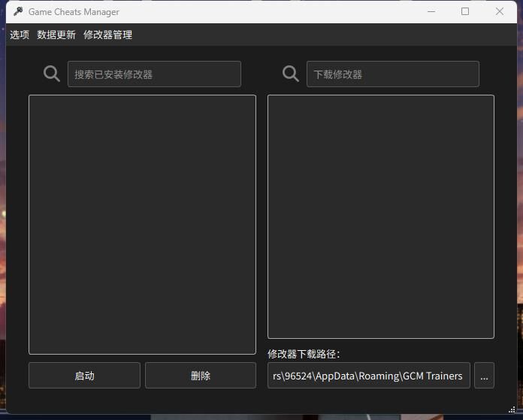Close the Game Cheats Manager window
Image resolution: width=523 pixels, height=420 pixels.
click(500, 11)
